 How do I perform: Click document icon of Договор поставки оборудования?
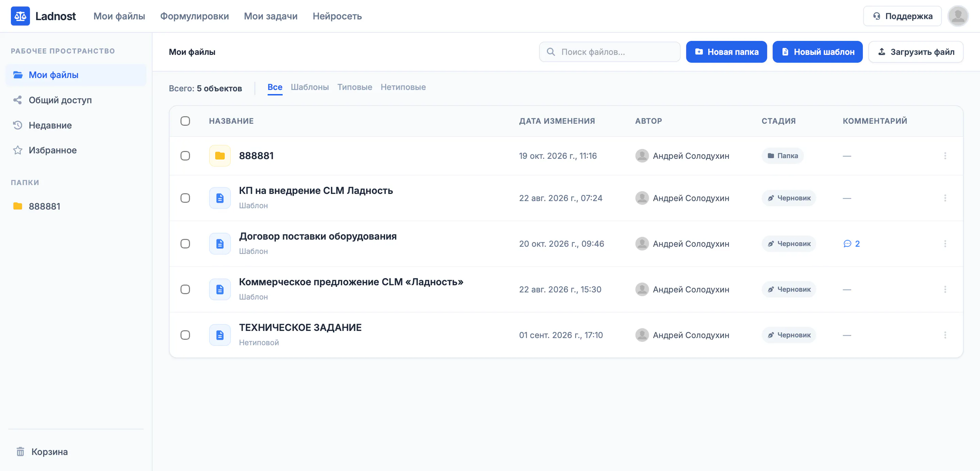click(x=220, y=244)
